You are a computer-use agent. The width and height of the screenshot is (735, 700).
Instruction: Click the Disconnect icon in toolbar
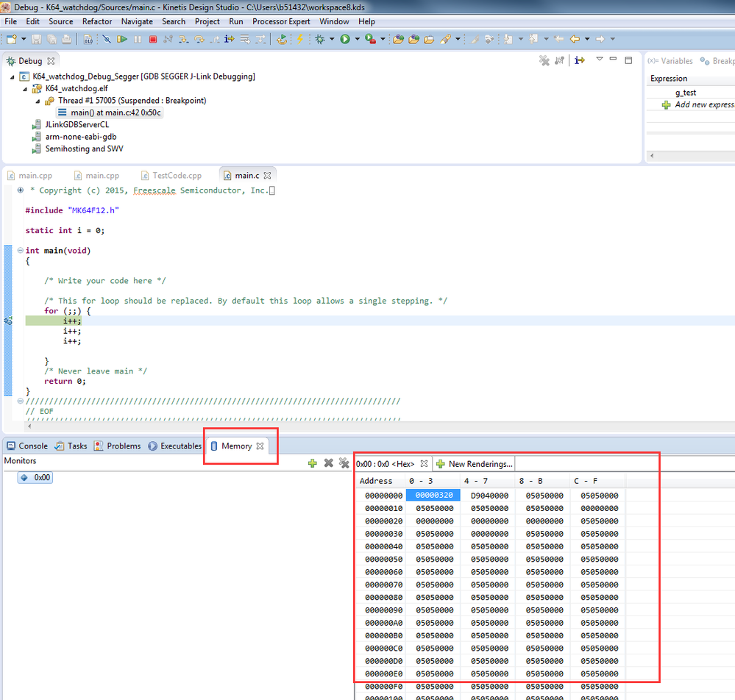click(168, 40)
